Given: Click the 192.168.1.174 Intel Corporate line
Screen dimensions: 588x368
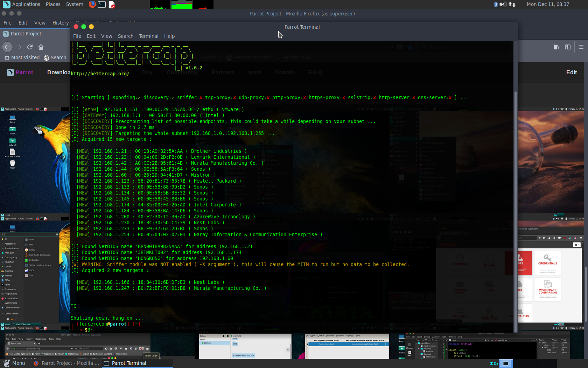Looking at the screenshot, I should point(159,205).
